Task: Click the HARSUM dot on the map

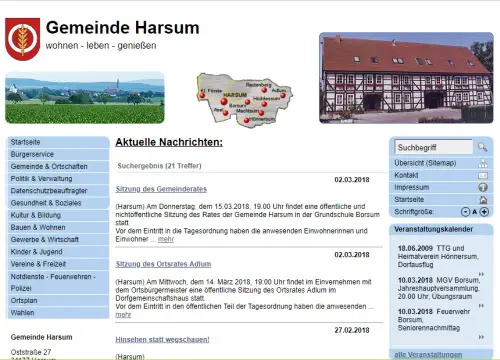Action: coord(224,101)
